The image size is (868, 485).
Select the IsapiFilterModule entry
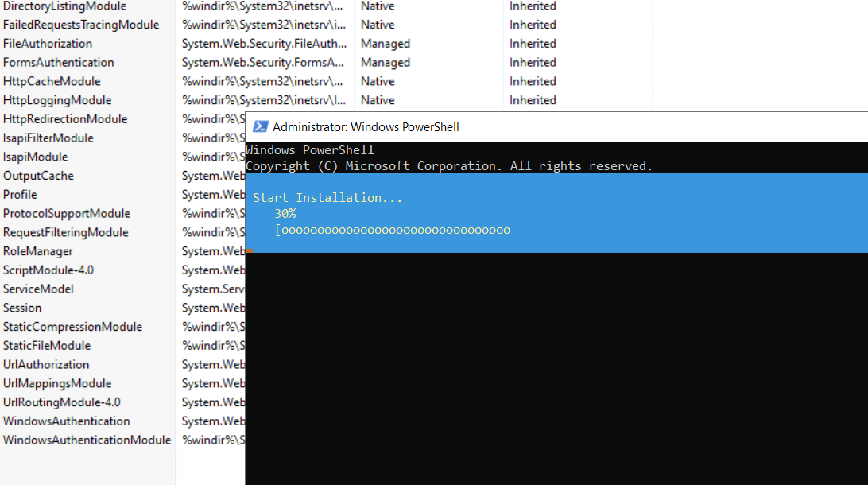[x=48, y=138]
